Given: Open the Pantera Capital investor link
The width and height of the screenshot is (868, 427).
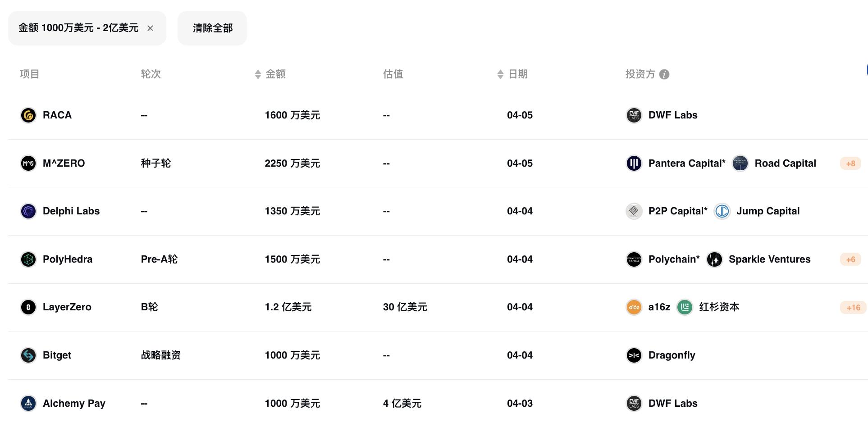Looking at the screenshot, I should pyautogui.click(x=686, y=163).
